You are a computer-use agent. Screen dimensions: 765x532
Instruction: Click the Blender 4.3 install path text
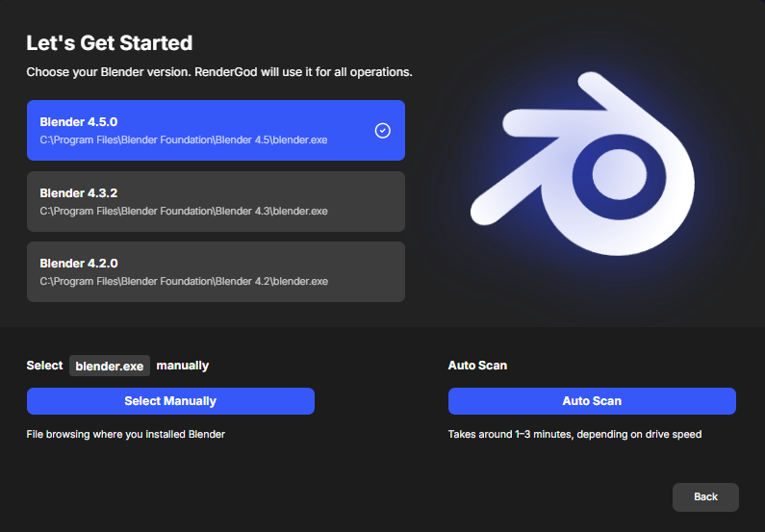point(184,211)
